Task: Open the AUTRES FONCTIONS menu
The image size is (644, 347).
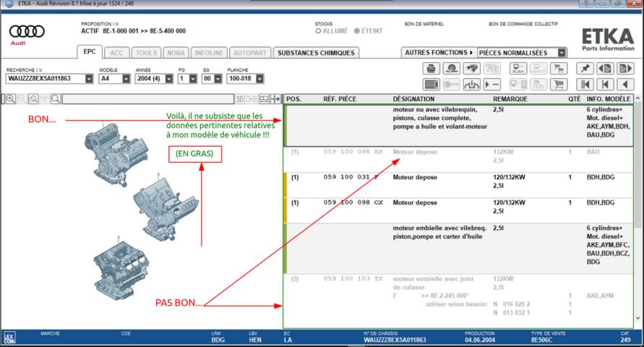Action: [439, 53]
